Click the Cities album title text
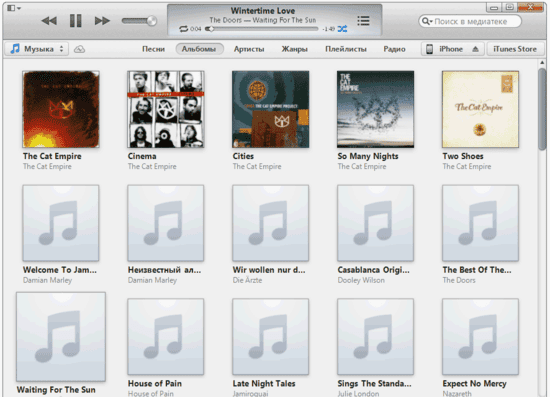This screenshot has width=550, height=397. coord(243,156)
